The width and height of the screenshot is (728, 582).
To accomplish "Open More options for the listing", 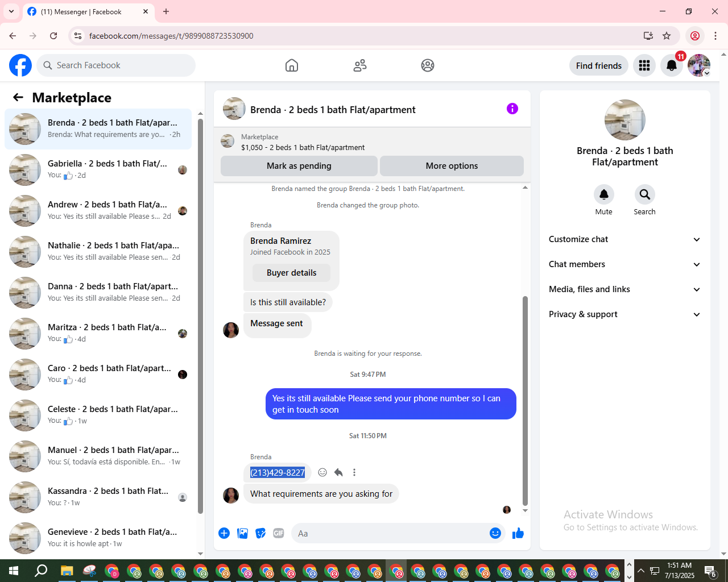I will [452, 166].
